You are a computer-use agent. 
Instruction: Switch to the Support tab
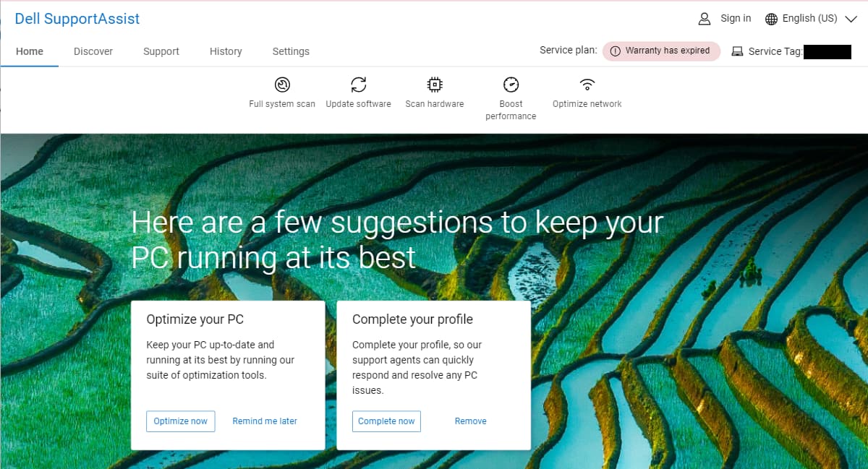coord(161,51)
